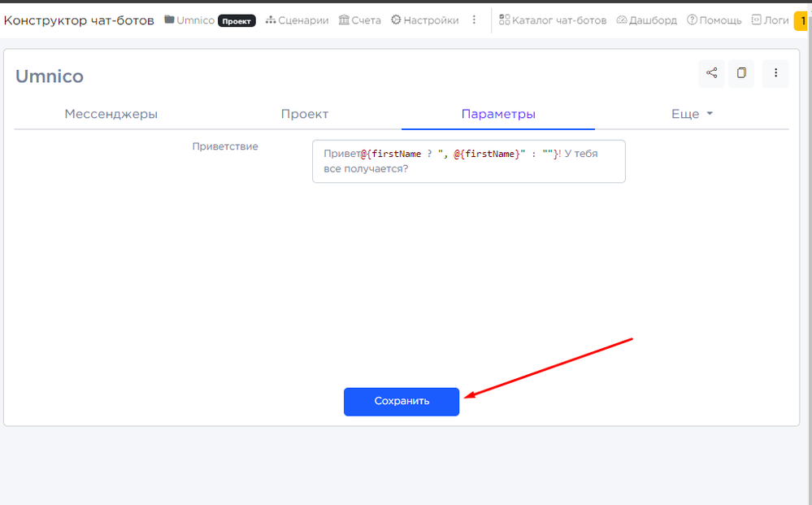This screenshot has width=812, height=505.
Task: Open top navigation overflow menu after Настройки
Action: point(475,20)
